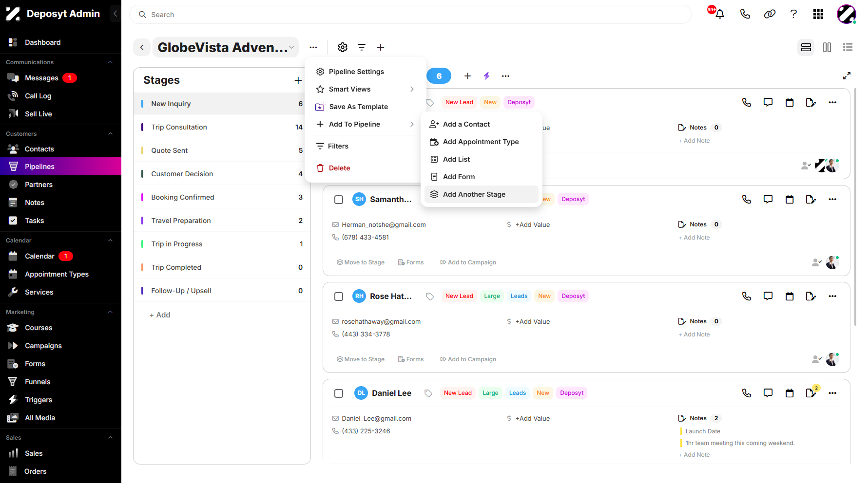The height and width of the screenshot is (483, 868).
Task: Select Samantha's contact checkbox
Action: 339,200
